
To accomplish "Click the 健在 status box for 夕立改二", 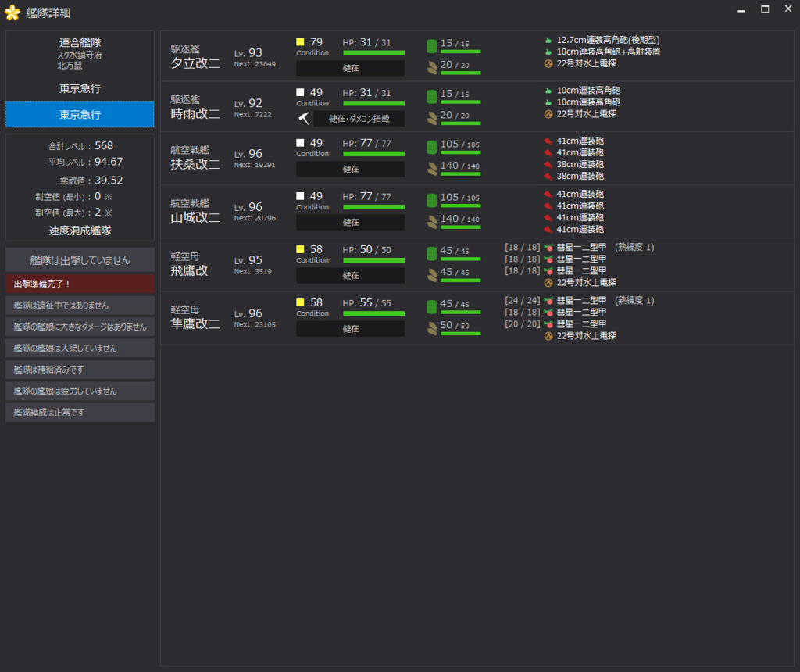I will 351,68.
